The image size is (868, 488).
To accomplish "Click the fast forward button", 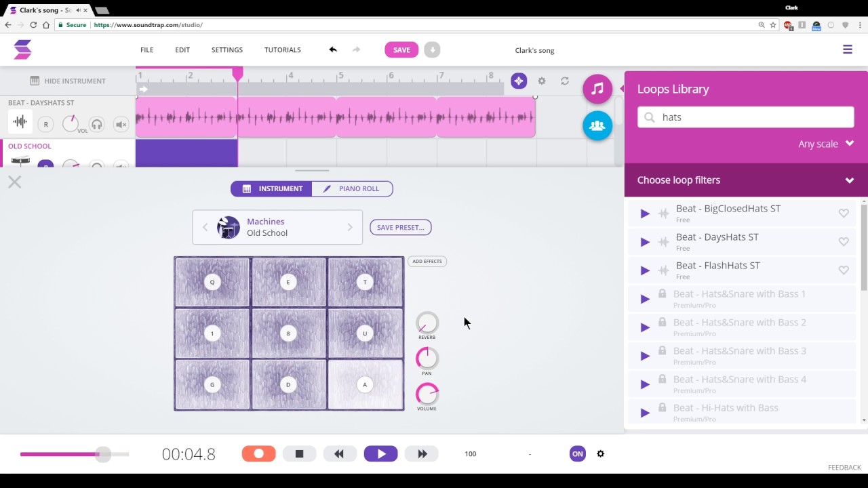I will pyautogui.click(x=422, y=453).
